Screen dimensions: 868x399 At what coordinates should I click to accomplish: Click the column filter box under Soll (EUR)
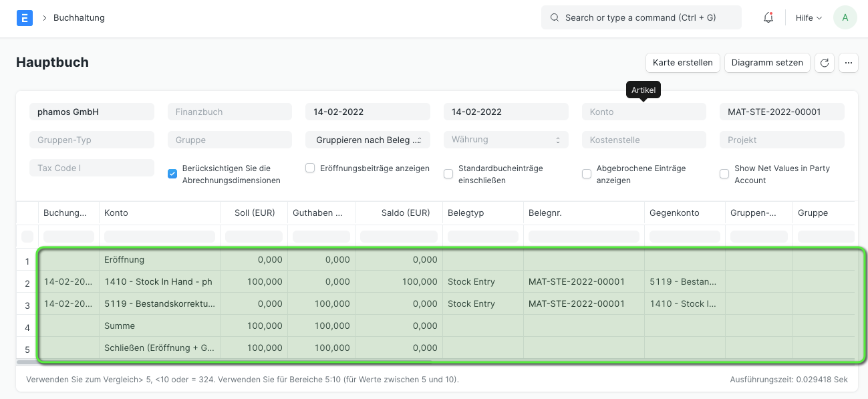click(x=254, y=237)
